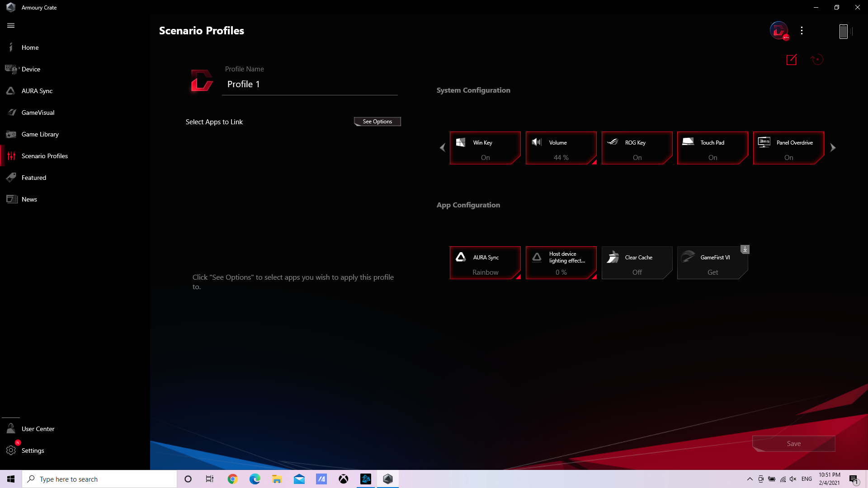Open the Mail app from the taskbar
Screen dimensions: 868x488
click(x=299, y=479)
